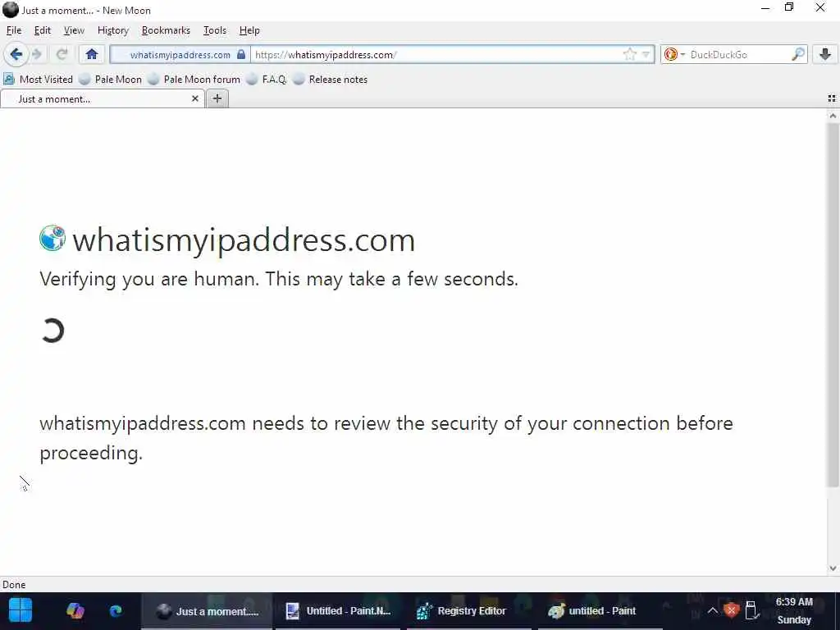
Task: Open the Pale Moon forum bookmark
Action: (x=194, y=80)
